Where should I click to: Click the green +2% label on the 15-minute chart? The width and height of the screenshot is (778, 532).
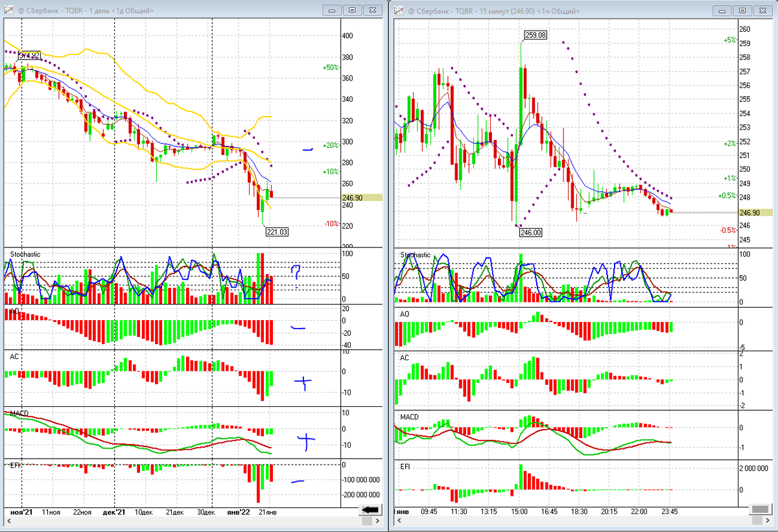tap(729, 144)
